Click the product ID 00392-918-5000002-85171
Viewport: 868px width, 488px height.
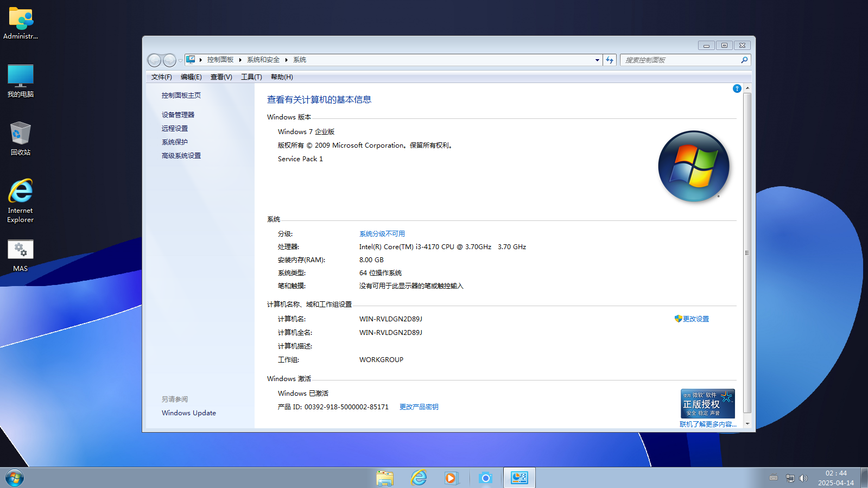[x=346, y=407]
